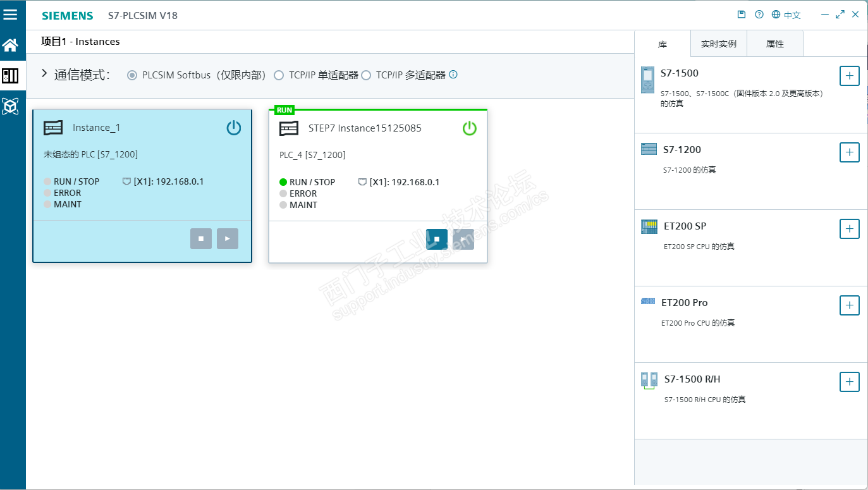Select TCP/IP 单适配器 mode
Screen dimensions: 868x490
(279, 75)
